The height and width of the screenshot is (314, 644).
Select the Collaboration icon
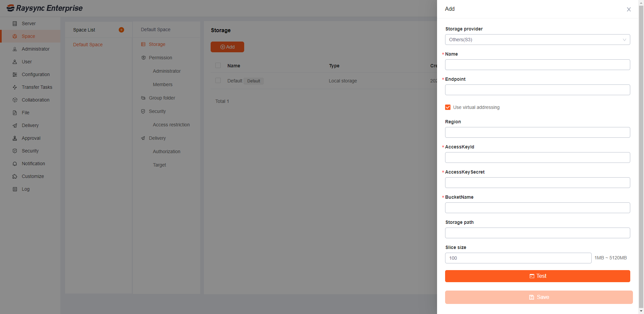pyautogui.click(x=15, y=100)
